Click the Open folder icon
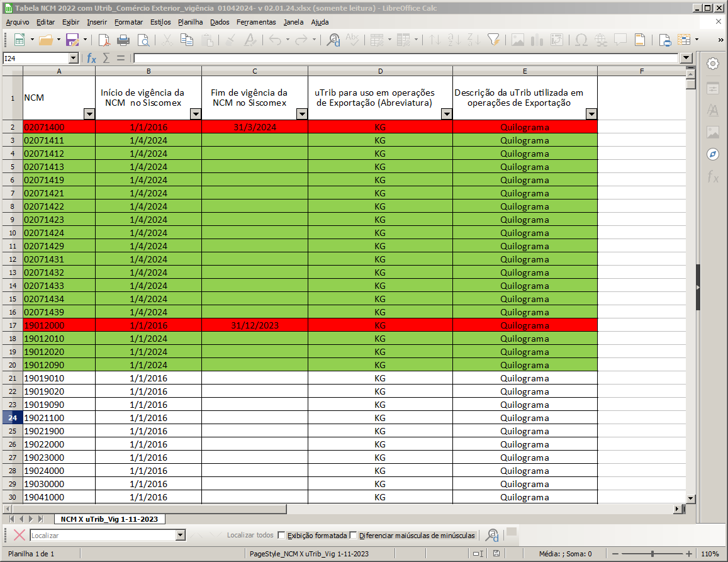Screen dimensions: 728x562 pos(45,40)
